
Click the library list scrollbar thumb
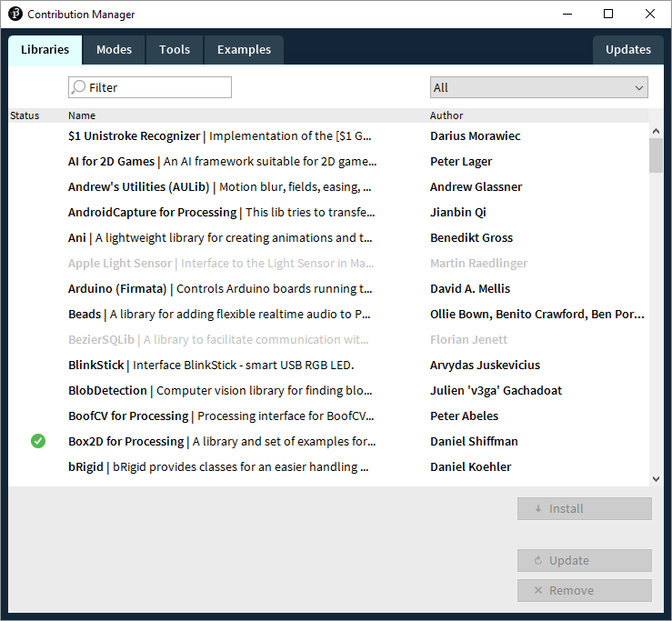[656, 155]
